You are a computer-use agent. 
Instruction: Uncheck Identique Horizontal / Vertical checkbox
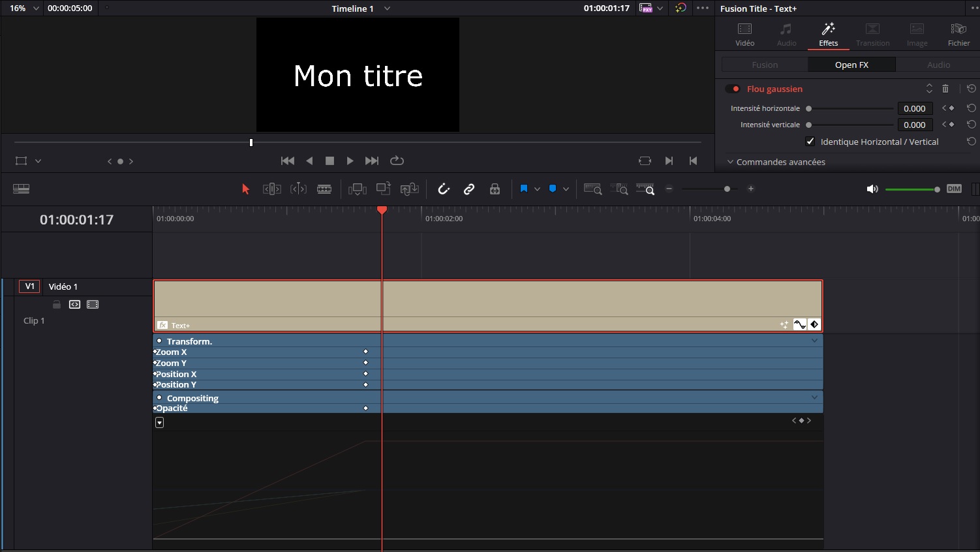click(x=810, y=142)
